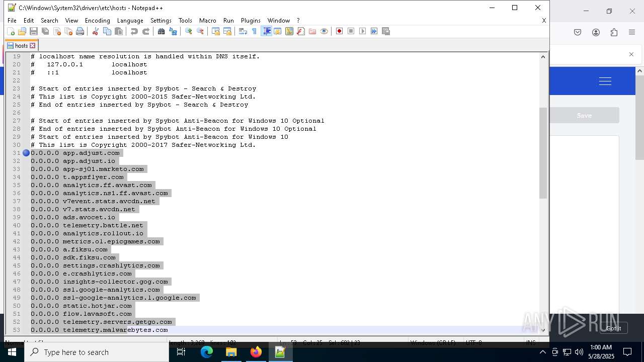Open the Edit menu
This screenshot has height=362, width=644.
29,21
